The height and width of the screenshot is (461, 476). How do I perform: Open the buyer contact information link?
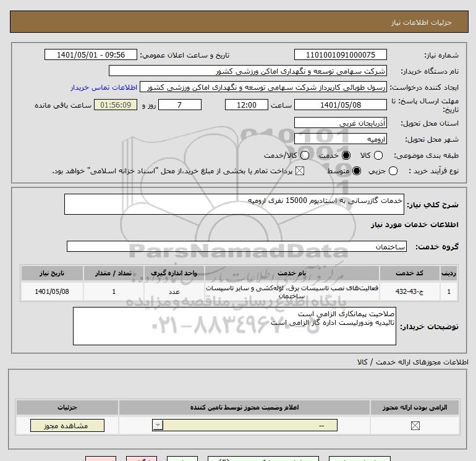click(x=104, y=87)
